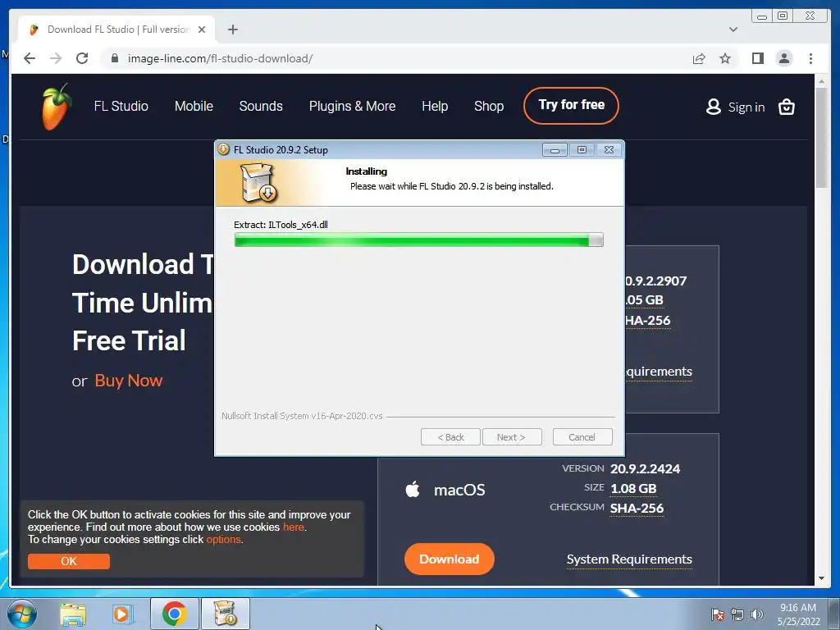Click the Action Center flag tray icon
840x630 pixels.
(x=718, y=614)
